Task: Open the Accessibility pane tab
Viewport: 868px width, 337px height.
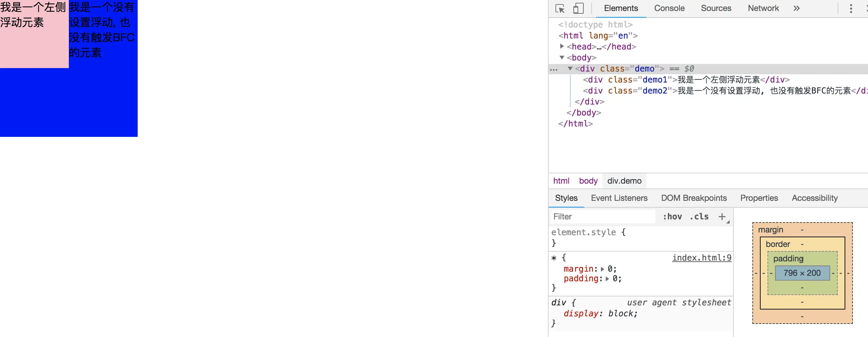Action: [815, 198]
